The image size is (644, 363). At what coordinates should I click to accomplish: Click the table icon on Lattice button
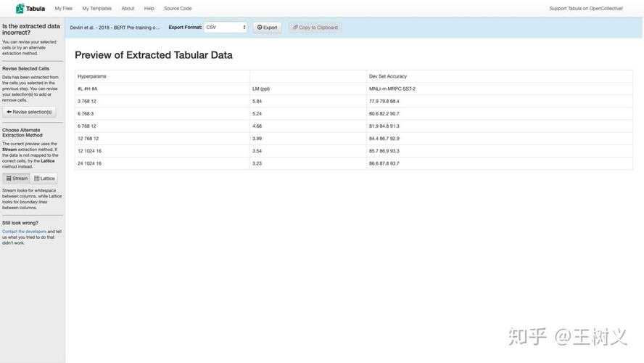click(37, 178)
